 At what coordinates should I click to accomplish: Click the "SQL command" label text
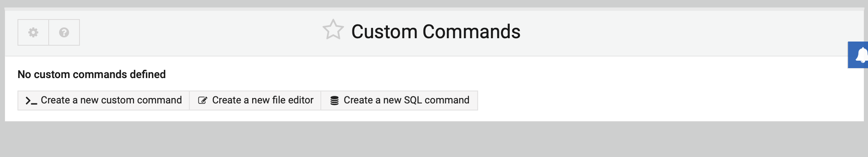pos(436,100)
